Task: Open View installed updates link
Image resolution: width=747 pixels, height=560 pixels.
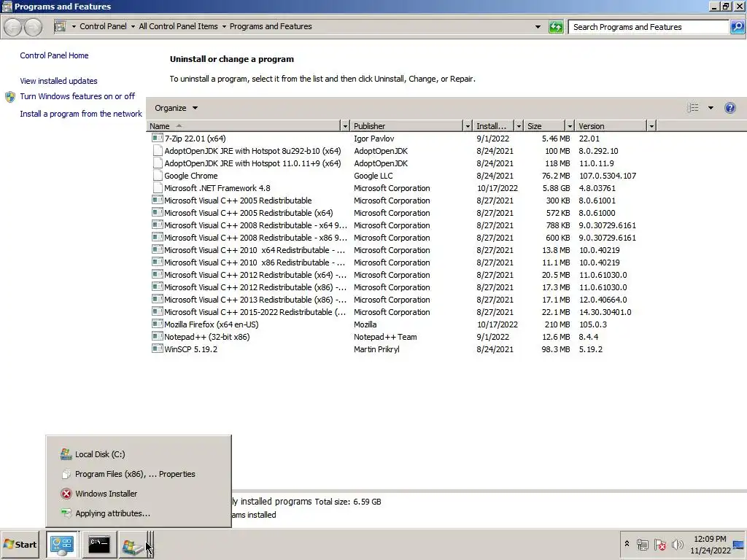Action: point(58,81)
